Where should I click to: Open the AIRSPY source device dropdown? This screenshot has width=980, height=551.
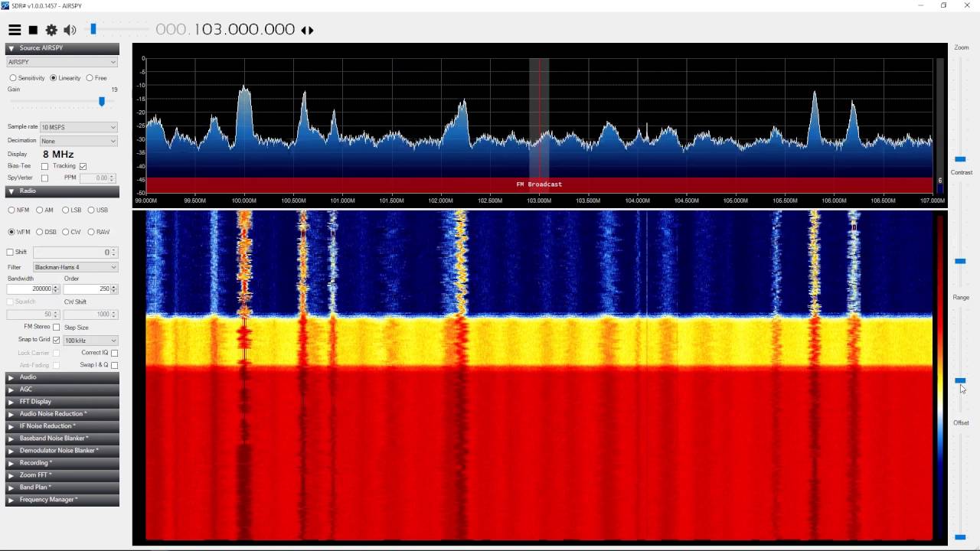coord(62,62)
